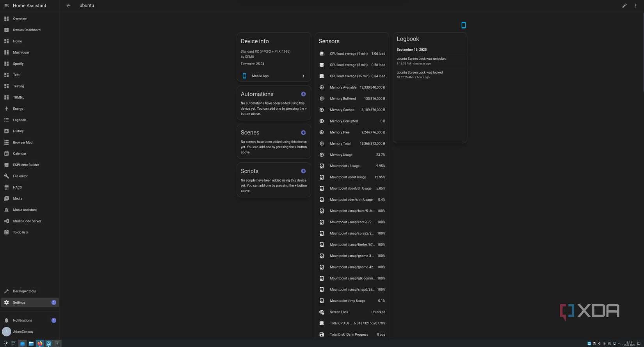Screen dimensions: 644x347
Task: Open Spotify in sidebar
Action: [x=30, y=64]
